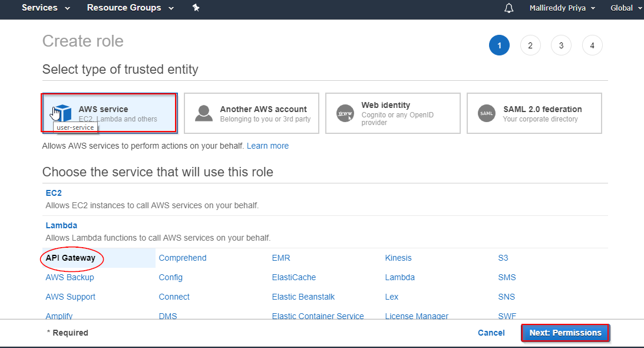Click the www globe icon on Web identity tile
644x348 pixels.
point(345,113)
